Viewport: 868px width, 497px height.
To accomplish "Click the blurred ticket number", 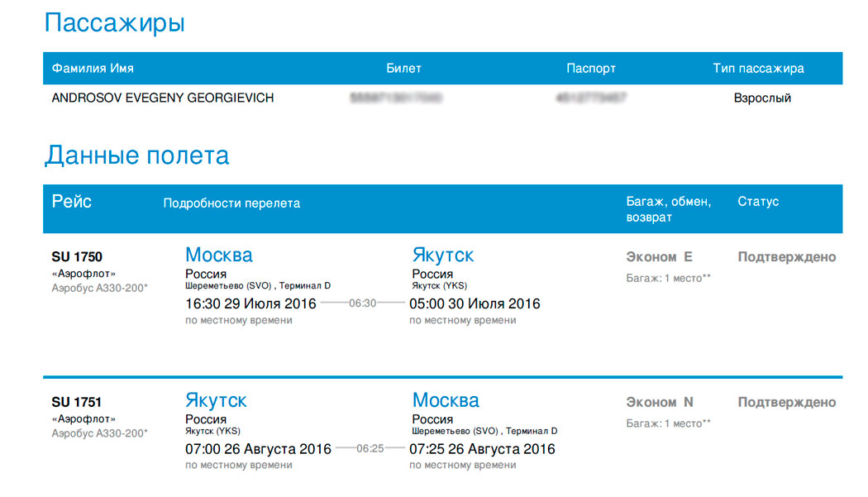I will point(396,98).
